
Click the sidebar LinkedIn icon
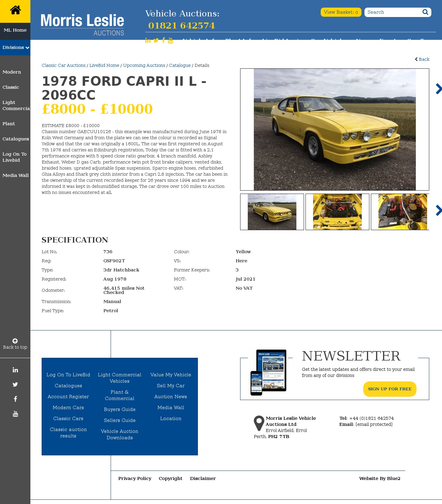click(15, 370)
